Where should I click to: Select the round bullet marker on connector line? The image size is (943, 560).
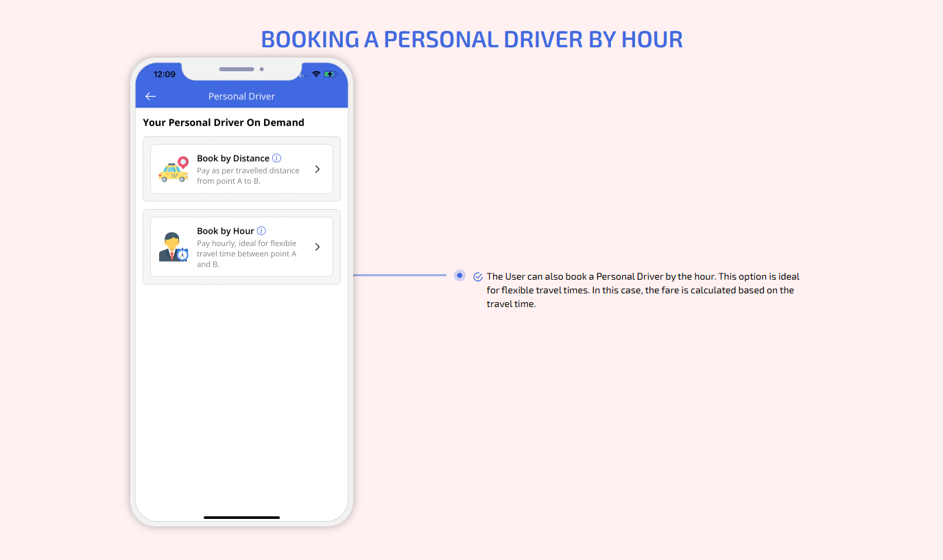point(459,276)
